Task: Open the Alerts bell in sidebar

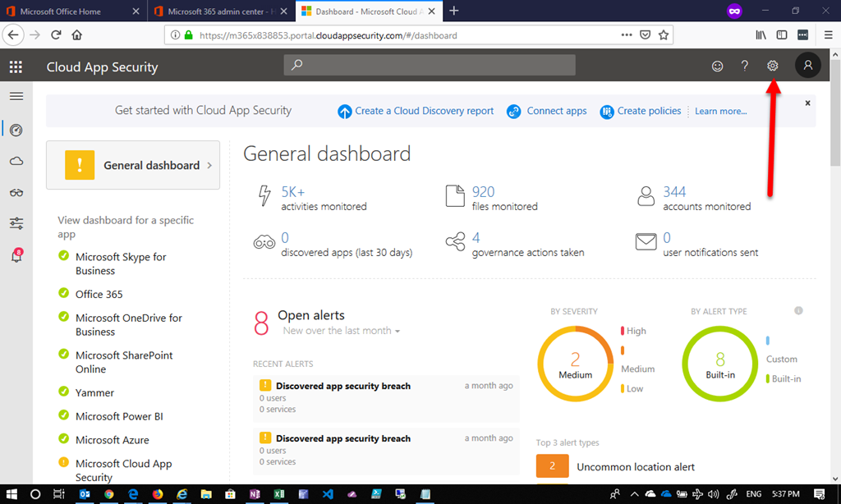Action: [16, 256]
